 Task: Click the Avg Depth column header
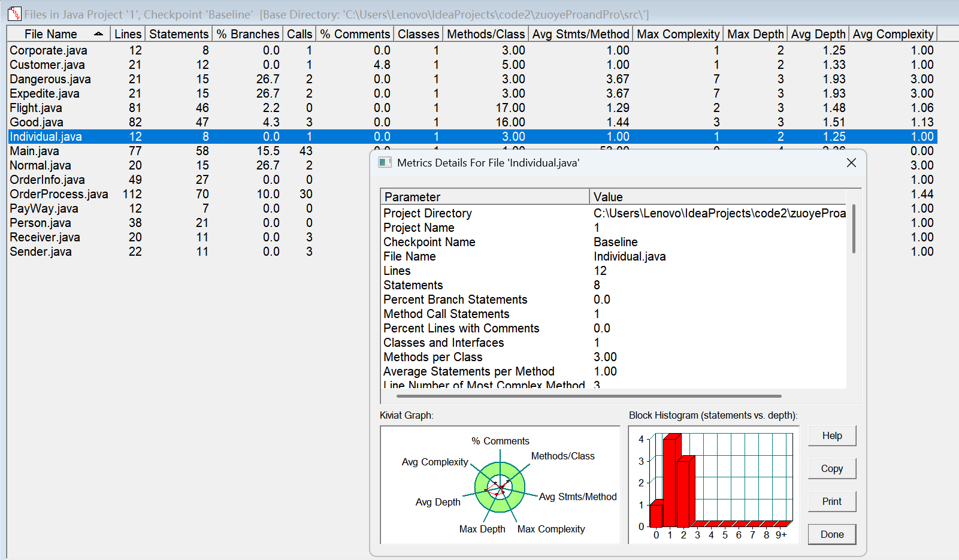[x=818, y=34]
